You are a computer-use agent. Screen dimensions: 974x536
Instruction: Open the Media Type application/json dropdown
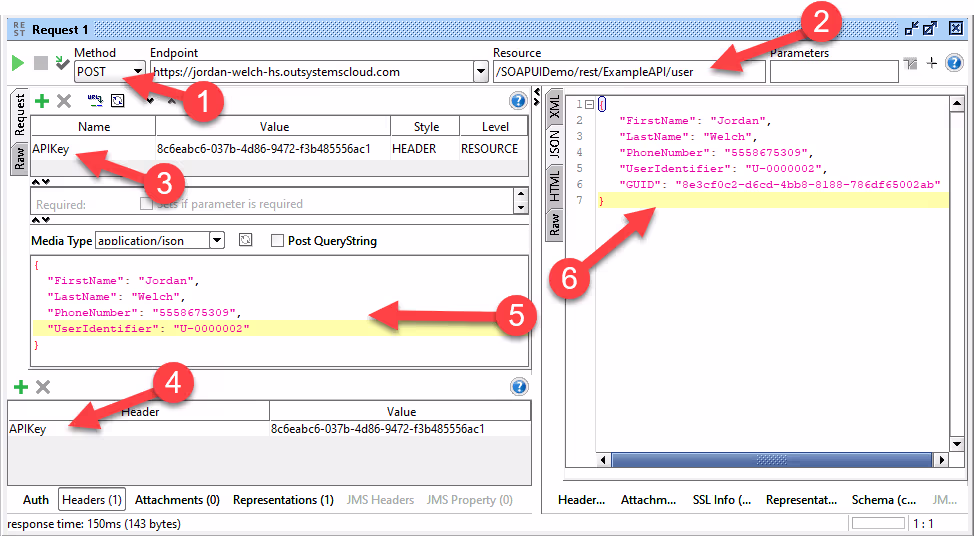click(x=217, y=240)
